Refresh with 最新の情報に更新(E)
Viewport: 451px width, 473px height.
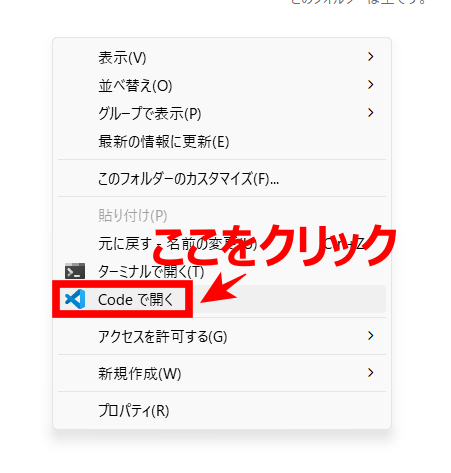pos(164,142)
